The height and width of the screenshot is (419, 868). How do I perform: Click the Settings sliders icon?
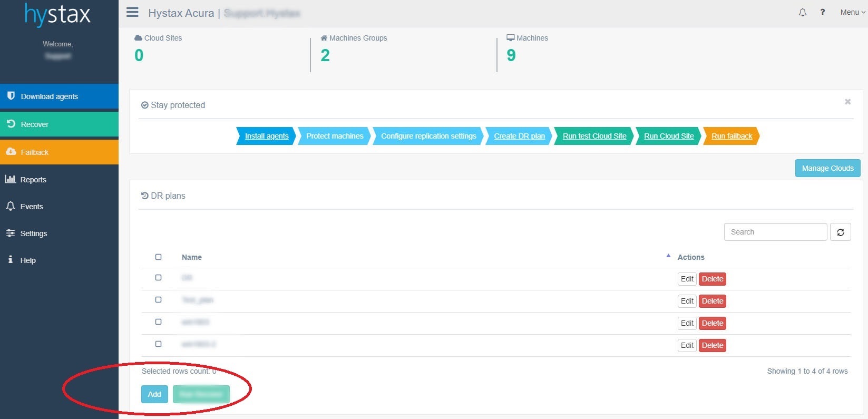click(11, 233)
